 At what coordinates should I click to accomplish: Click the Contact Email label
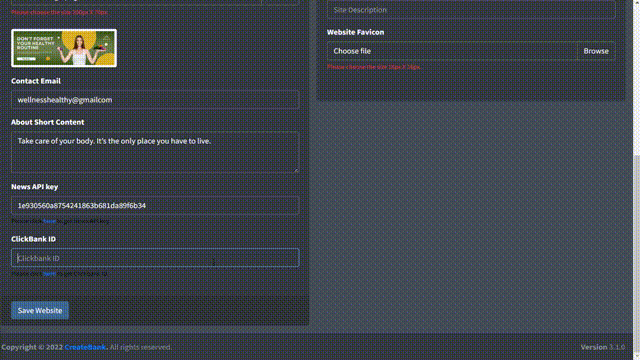coord(36,81)
